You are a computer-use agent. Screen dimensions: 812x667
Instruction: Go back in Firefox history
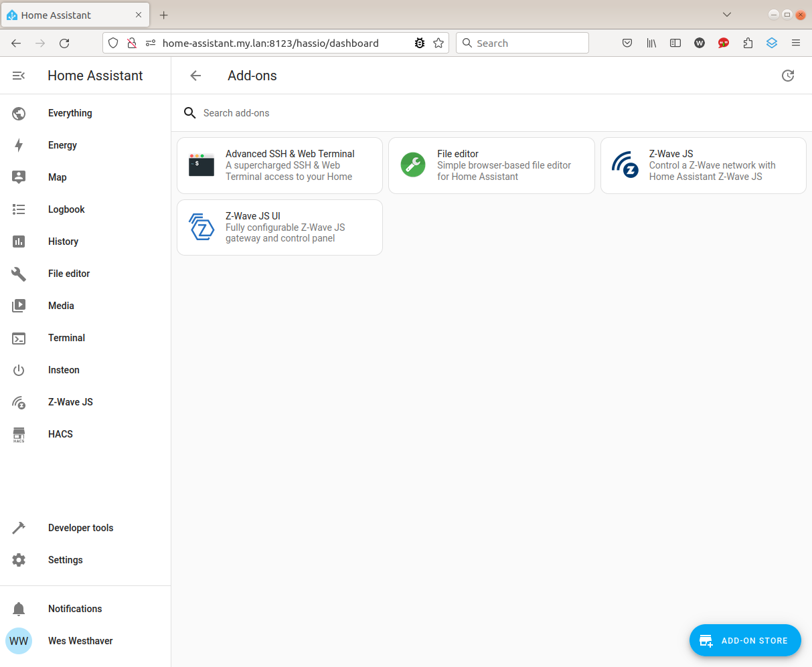(x=16, y=43)
